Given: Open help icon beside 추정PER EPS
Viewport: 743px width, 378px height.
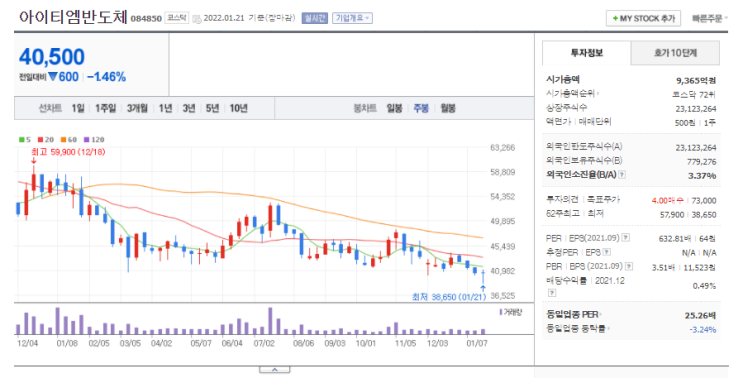Looking at the screenshot, I should [607, 252].
